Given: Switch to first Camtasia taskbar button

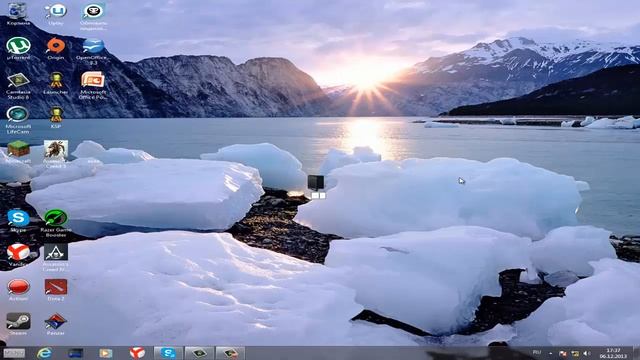Looking at the screenshot, I should click(x=199, y=353).
